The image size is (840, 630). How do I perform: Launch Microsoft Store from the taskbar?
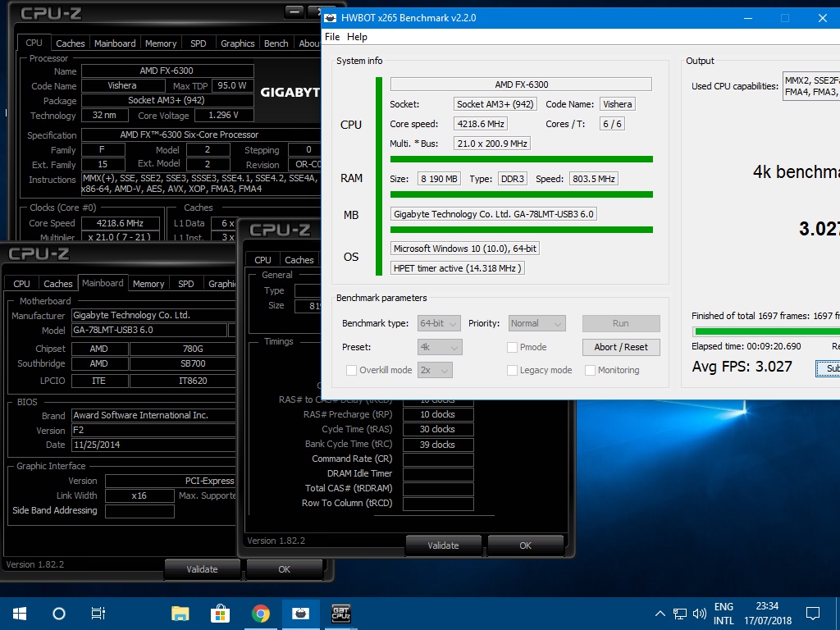220,614
